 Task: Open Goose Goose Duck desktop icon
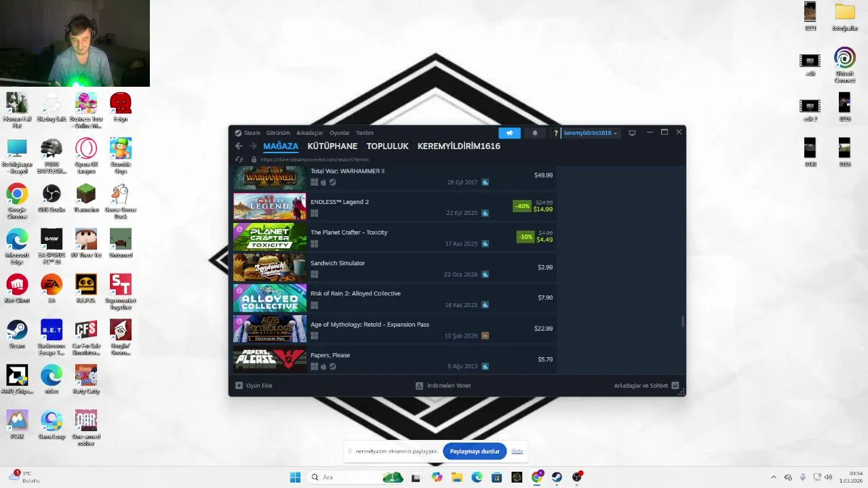pyautogui.click(x=120, y=201)
